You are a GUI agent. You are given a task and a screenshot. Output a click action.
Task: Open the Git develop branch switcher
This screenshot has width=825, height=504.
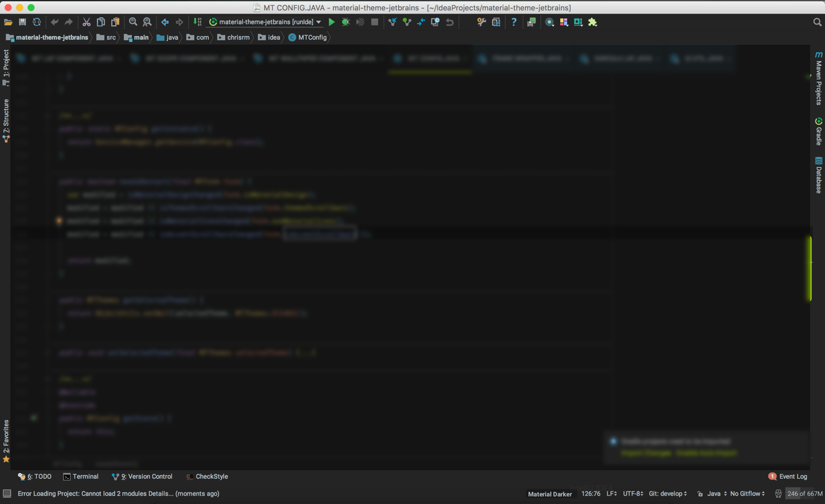667,493
